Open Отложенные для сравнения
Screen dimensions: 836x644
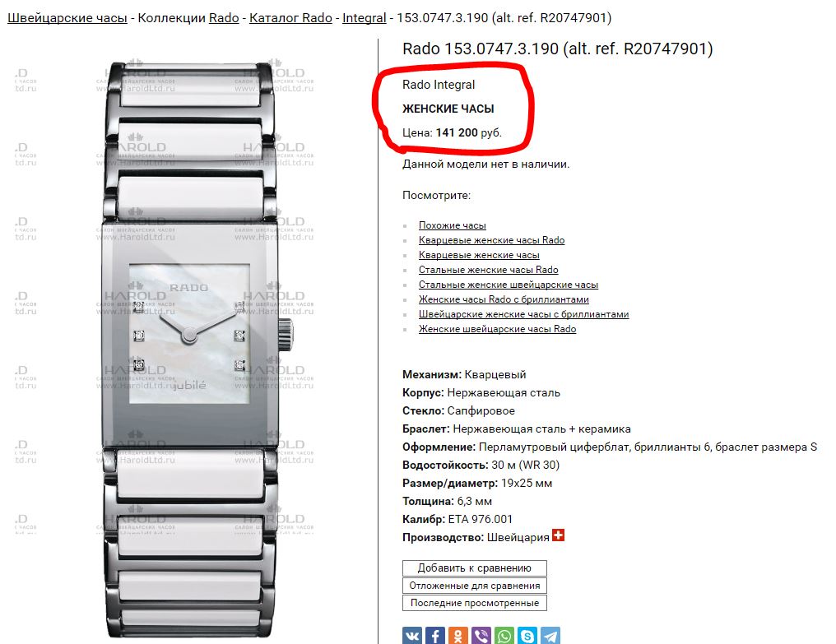pos(475,586)
